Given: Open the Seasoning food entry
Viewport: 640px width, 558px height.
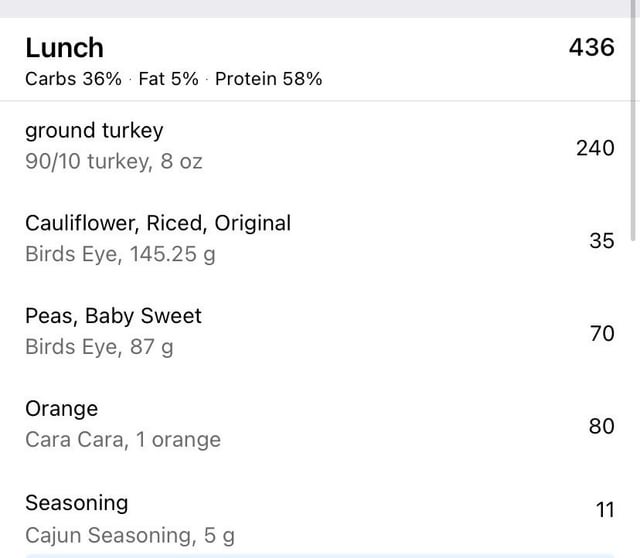Looking at the screenshot, I should click(77, 502).
